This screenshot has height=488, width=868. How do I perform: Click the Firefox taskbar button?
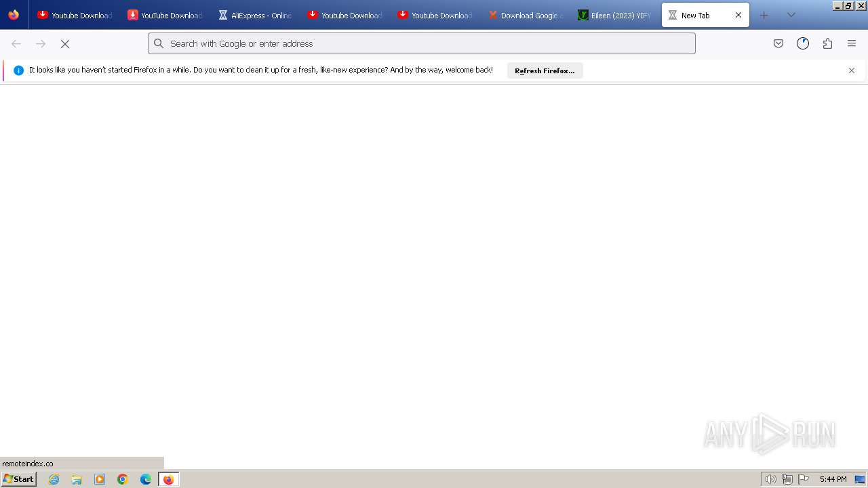(x=168, y=479)
